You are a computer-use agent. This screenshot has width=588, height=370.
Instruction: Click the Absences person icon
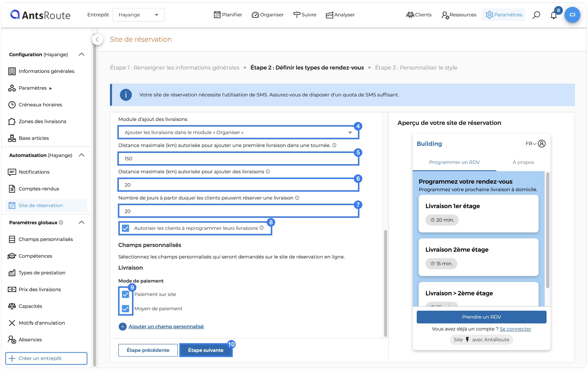pos(12,340)
